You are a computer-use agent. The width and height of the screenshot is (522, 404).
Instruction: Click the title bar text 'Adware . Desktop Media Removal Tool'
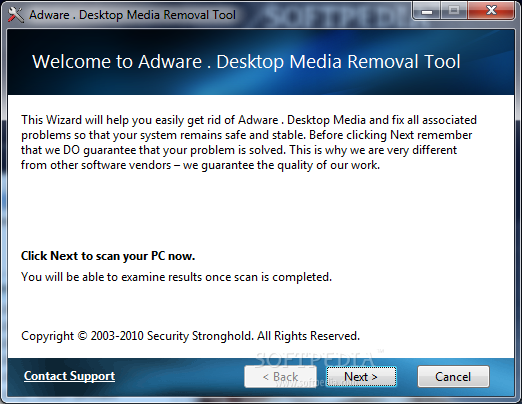pyautogui.click(x=132, y=15)
